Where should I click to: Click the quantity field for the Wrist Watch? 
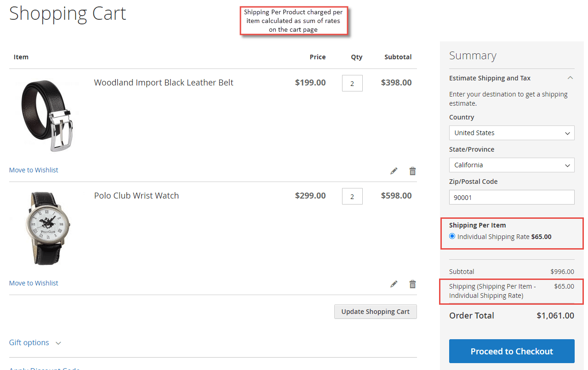pyautogui.click(x=352, y=196)
